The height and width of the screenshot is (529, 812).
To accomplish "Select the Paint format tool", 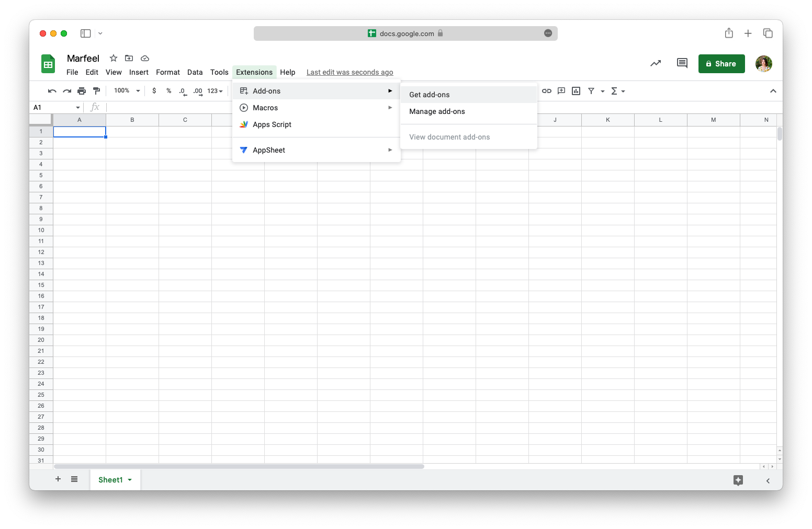I will (96, 90).
